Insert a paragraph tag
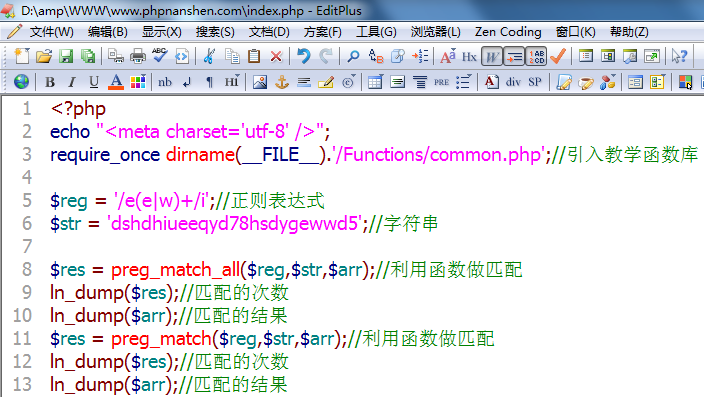Viewport: 704px width, 397px height. coord(209,82)
